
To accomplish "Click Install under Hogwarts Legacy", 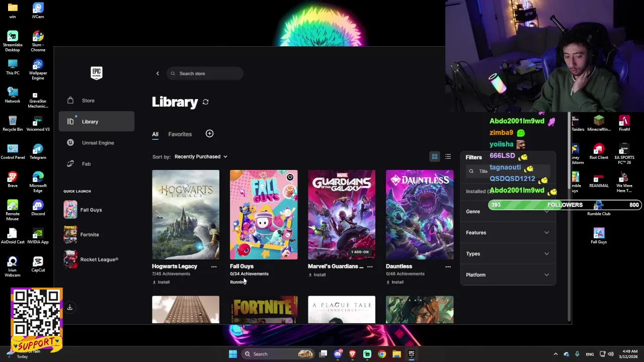I will click(x=161, y=282).
